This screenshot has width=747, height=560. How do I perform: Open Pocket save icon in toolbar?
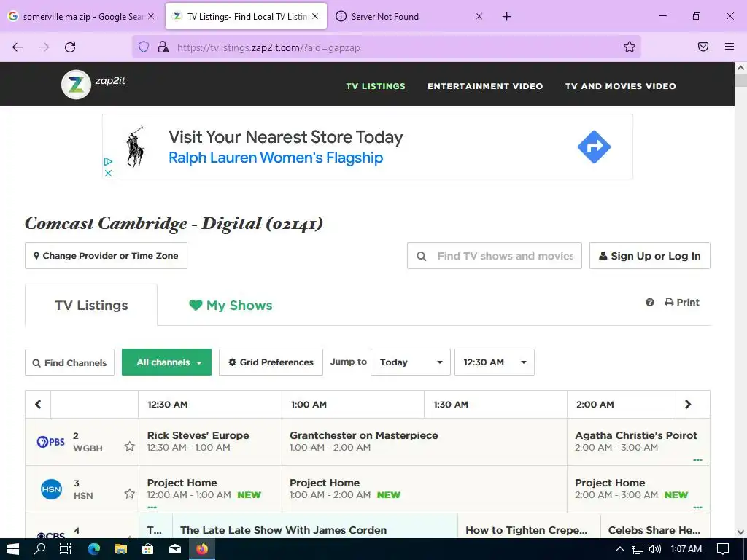[703, 47]
